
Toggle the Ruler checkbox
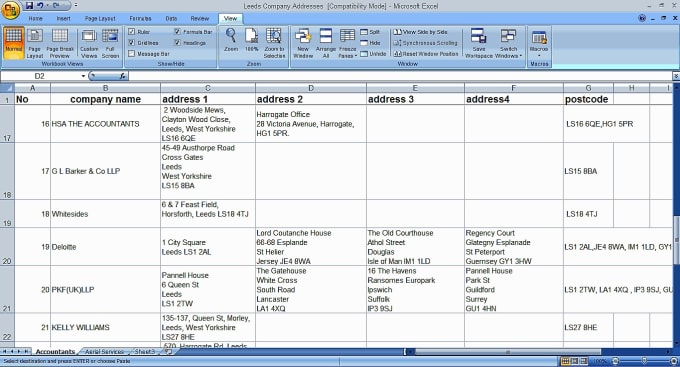pyautogui.click(x=131, y=32)
